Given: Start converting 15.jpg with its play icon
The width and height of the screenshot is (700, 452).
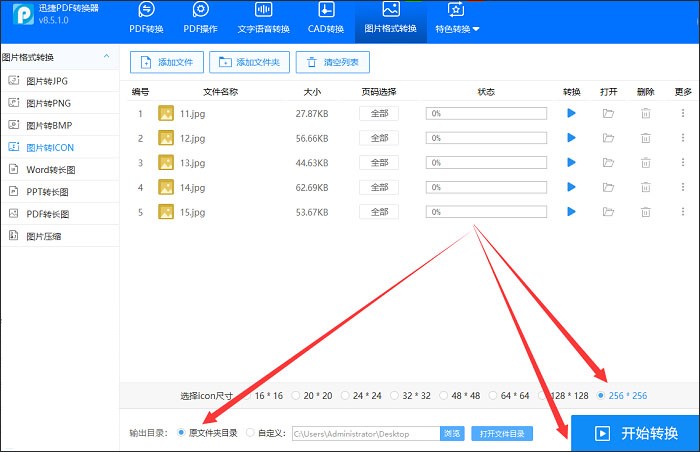Looking at the screenshot, I should 571,211.
